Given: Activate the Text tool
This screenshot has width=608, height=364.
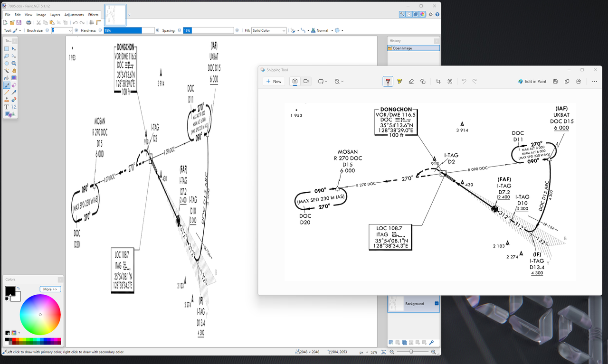Looking at the screenshot, I should coord(7,107).
